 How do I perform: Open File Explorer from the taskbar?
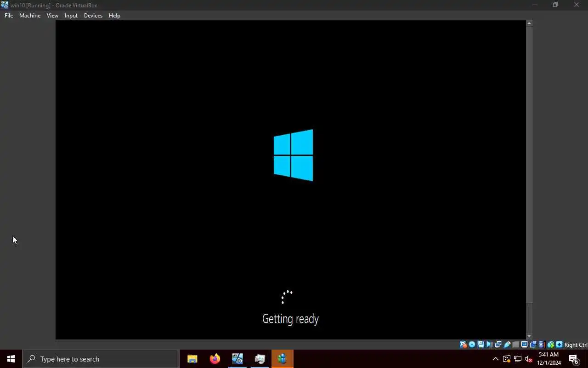[192, 359]
